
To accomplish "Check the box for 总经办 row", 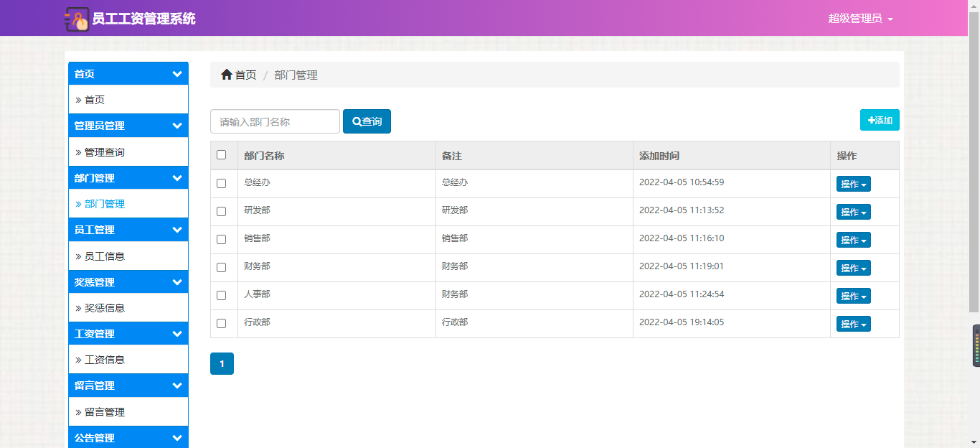I will point(221,184).
